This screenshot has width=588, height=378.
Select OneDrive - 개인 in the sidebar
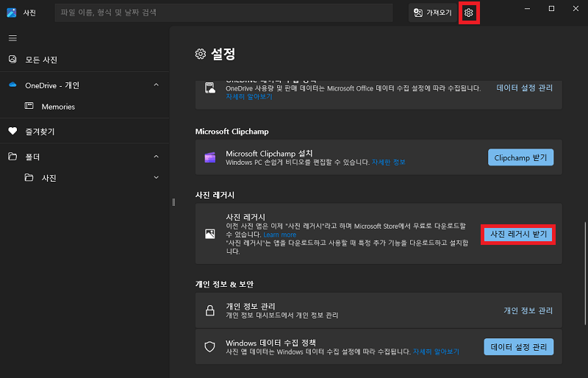85,85
